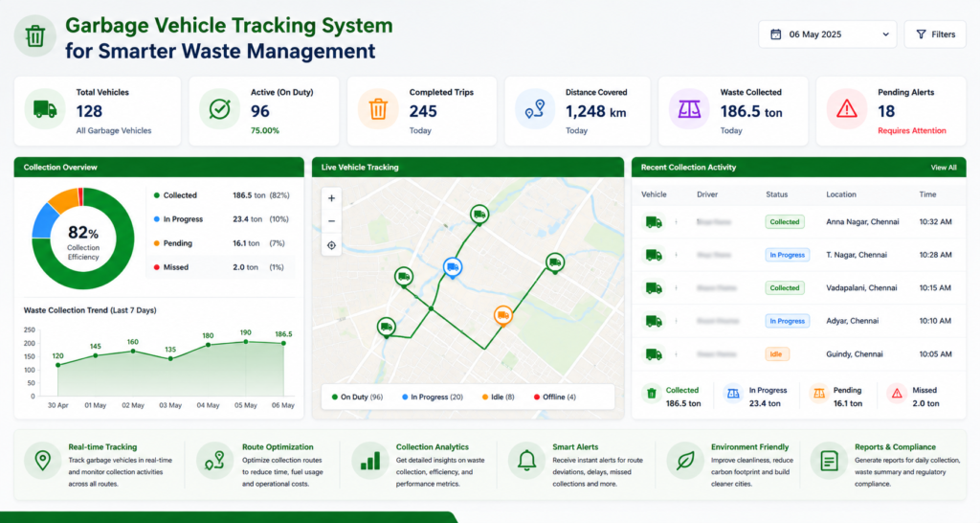Open the 06 May 2025 date dropdown
The width and height of the screenshot is (980, 523).
coord(828,34)
